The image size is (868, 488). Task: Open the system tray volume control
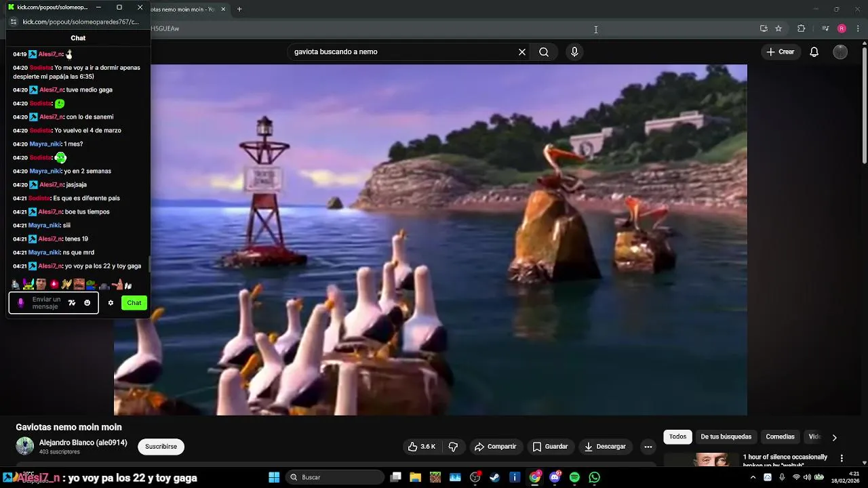[807, 477]
